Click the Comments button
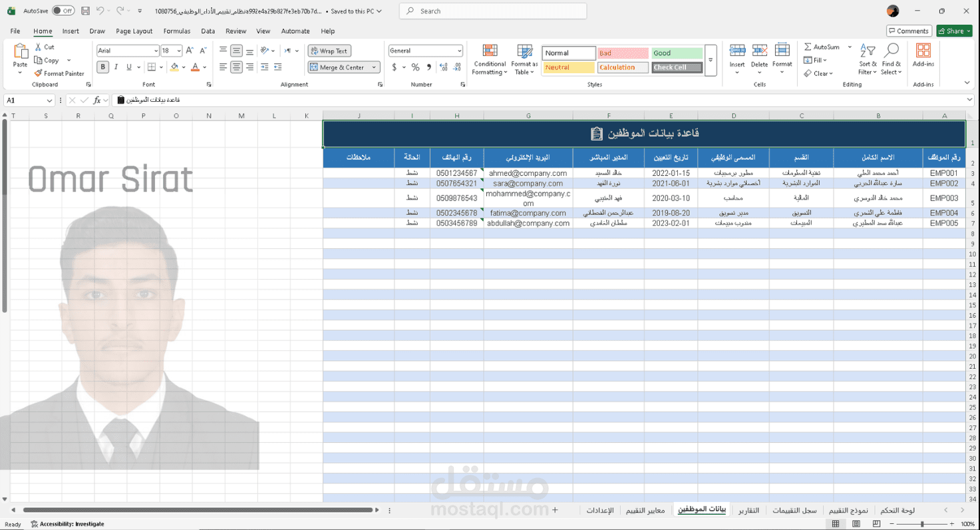This screenshot has width=980, height=530. pos(909,31)
